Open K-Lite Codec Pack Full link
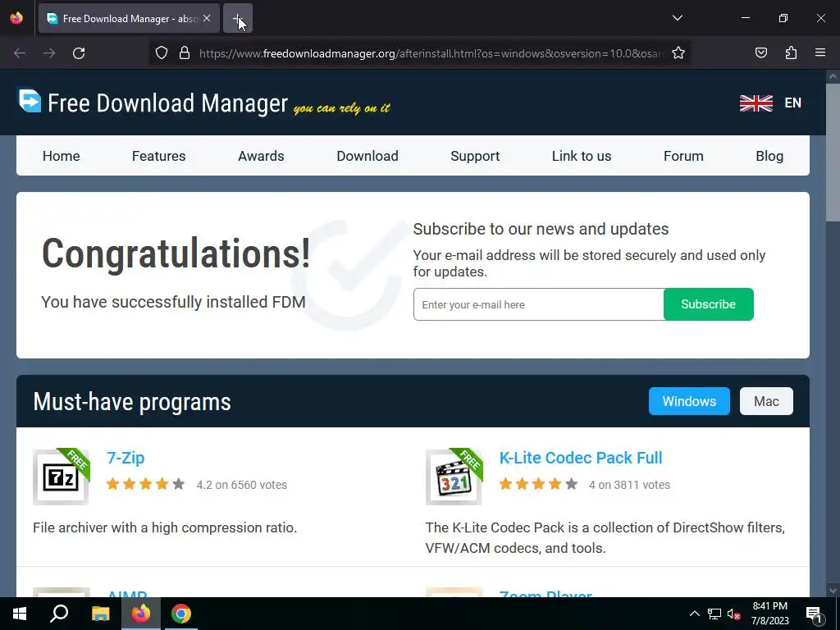Image resolution: width=840 pixels, height=630 pixels. (x=581, y=458)
